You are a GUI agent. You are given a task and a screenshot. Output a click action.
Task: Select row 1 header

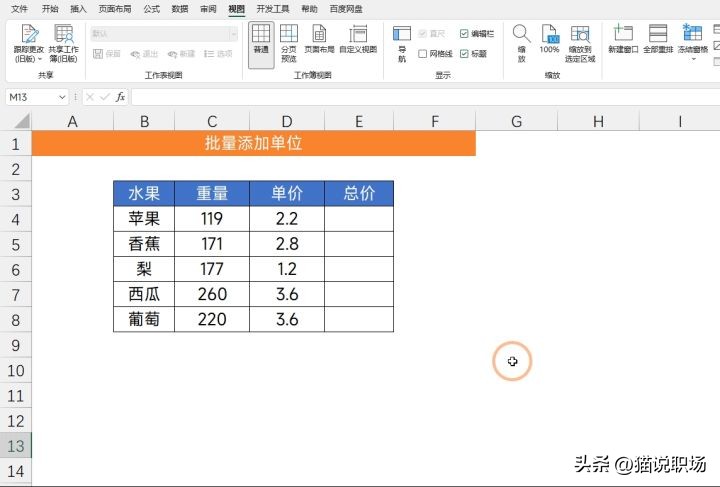pyautogui.click(x=16, y=144)
